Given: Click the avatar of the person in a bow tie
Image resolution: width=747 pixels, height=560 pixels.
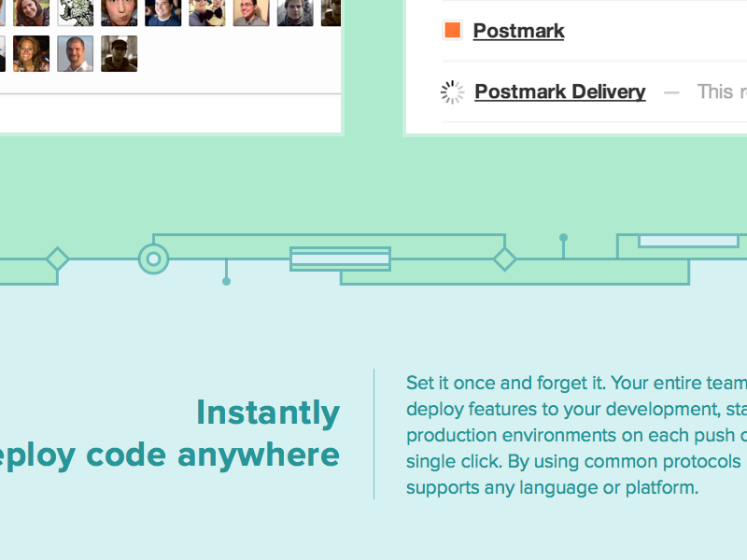Looking at the screenshot, I should tap(206, 11).
